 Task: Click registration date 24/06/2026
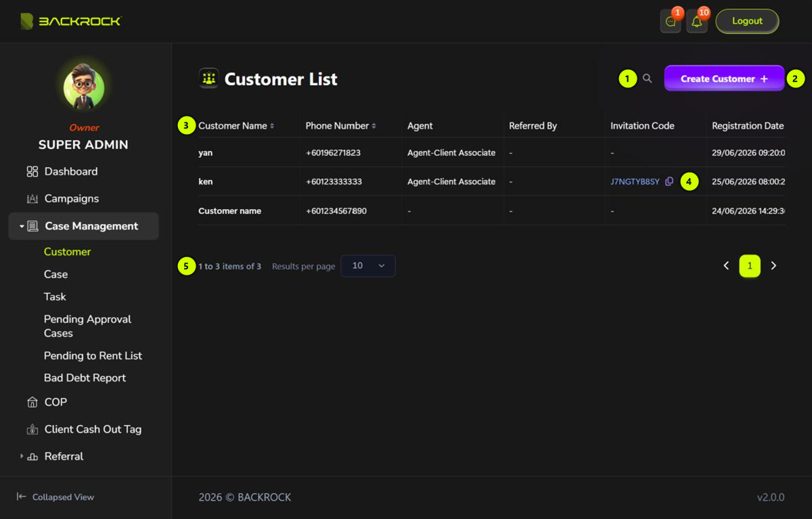[748, 210]
